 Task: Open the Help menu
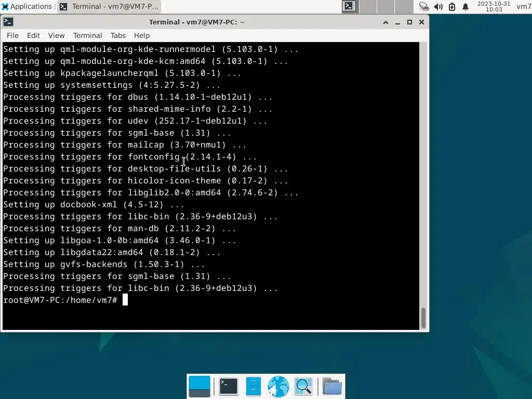coord(141,36)
